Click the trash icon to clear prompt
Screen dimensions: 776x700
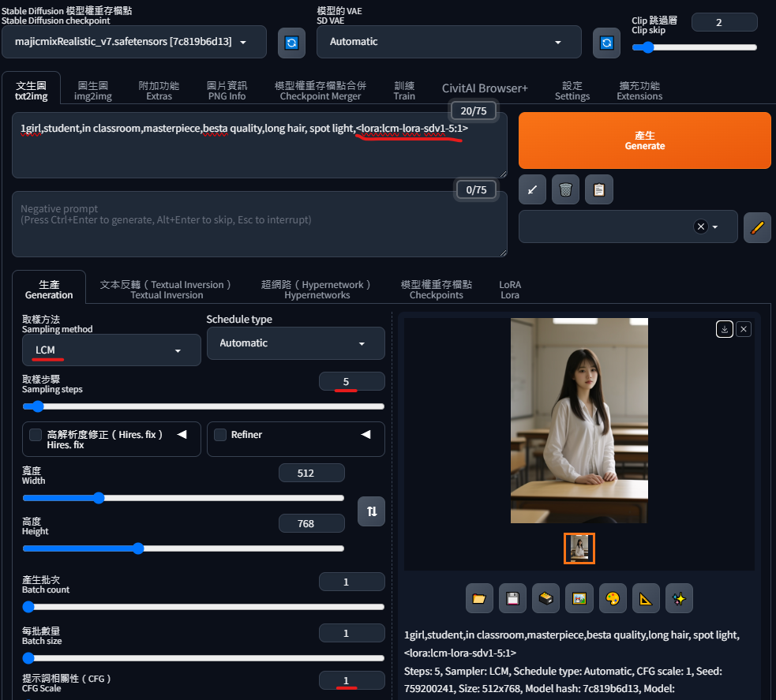coord(565,189)
